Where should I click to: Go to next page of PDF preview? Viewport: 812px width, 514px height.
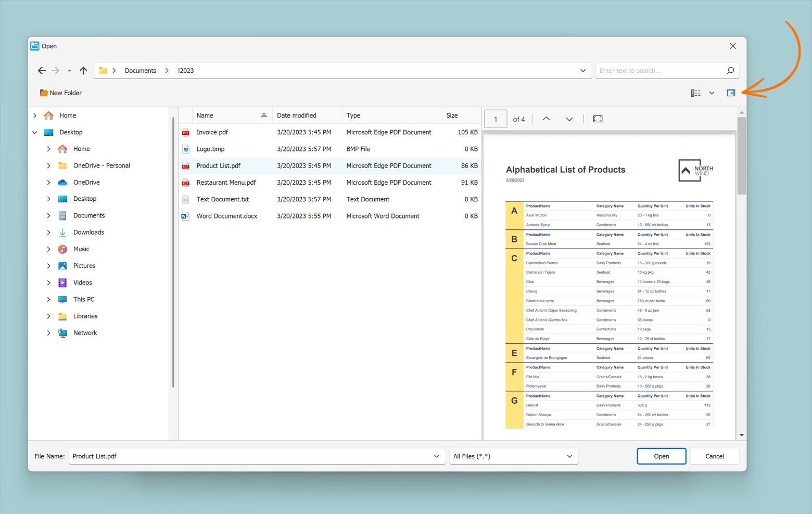coord(569,119)
